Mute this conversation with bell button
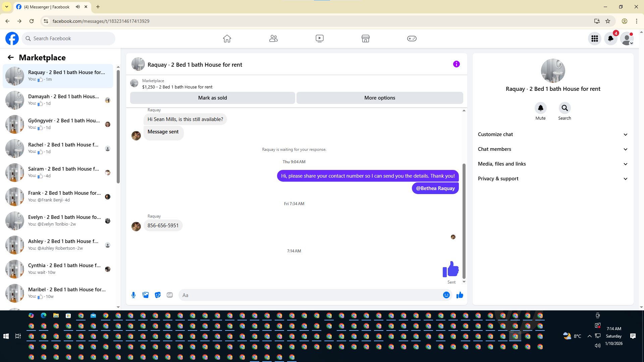The height and width of the screenshot is (362, 644). click(540, 108)
